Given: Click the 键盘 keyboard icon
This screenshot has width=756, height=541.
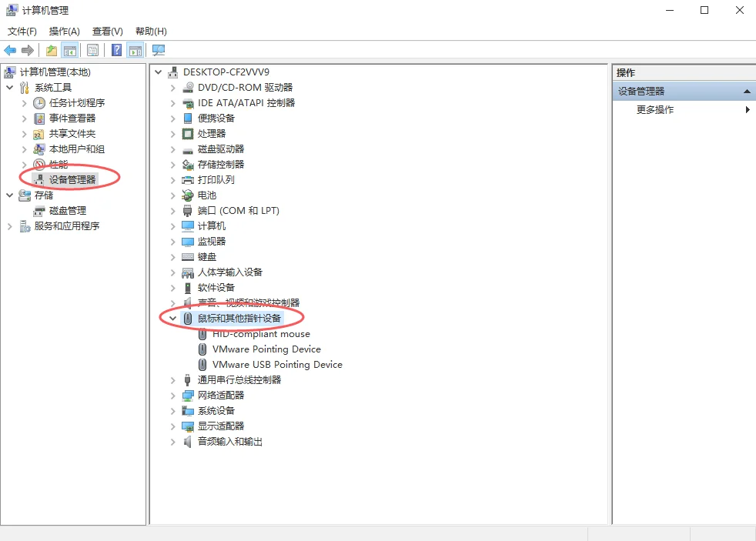Looking at the screenshot, I should coord(188,257).
